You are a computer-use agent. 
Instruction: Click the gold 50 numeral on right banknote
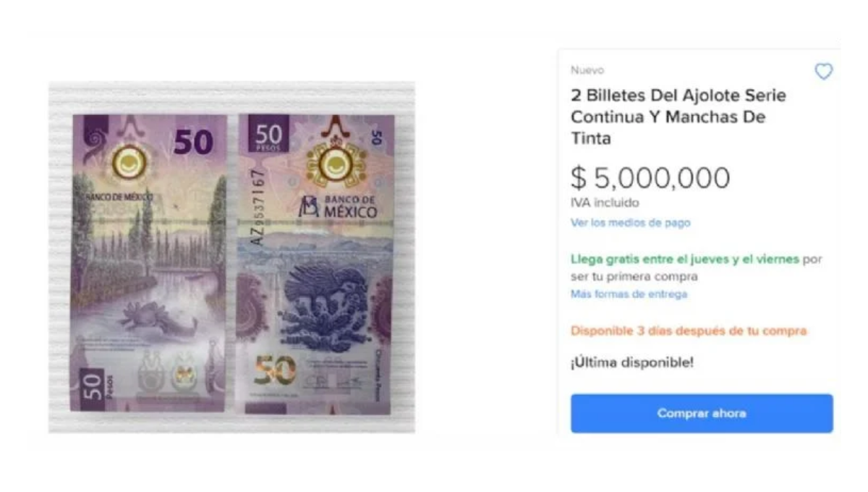click(x=274, y=370)
